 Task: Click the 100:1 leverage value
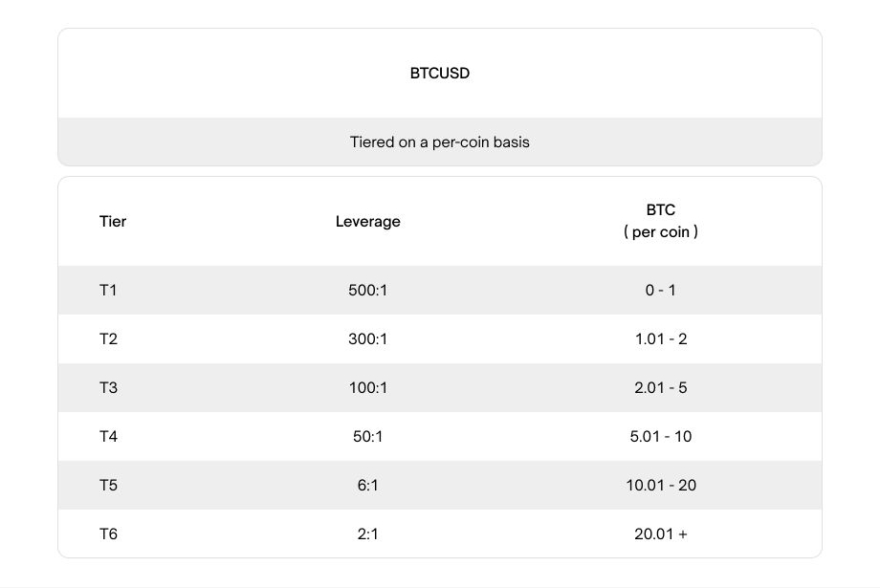pyautogui.click(x=367, y=388)
